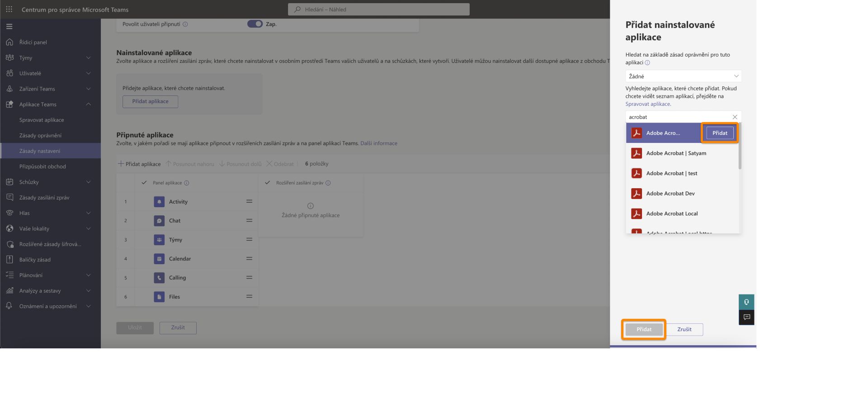The image size is (868, 418).
Task: Select Adobe Acrobat | test result
Action: (x=682, y=173)
